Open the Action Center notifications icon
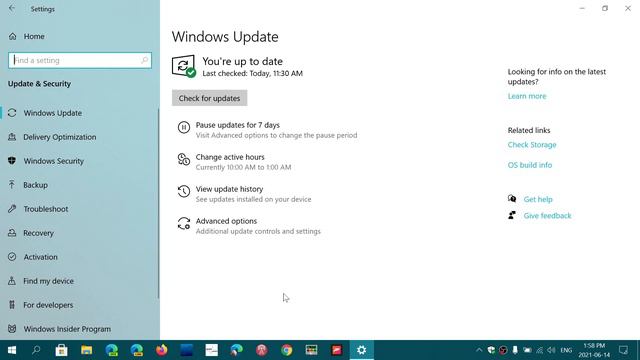640x360 pixels. 623,350
